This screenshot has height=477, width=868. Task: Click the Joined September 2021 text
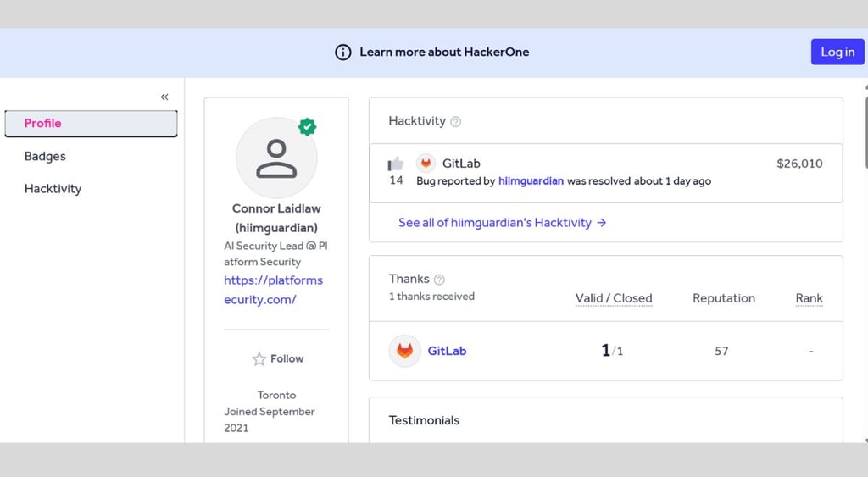[x=270, y=419]
